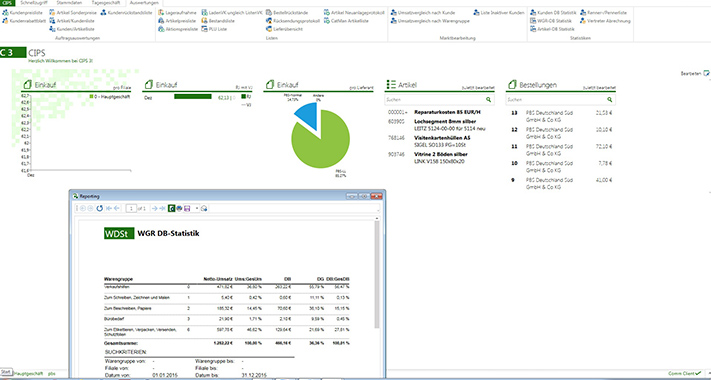Open the Kundenrückstandsliste report
The width and height of the screenshot is (711, 380).
tap(127, 13)
